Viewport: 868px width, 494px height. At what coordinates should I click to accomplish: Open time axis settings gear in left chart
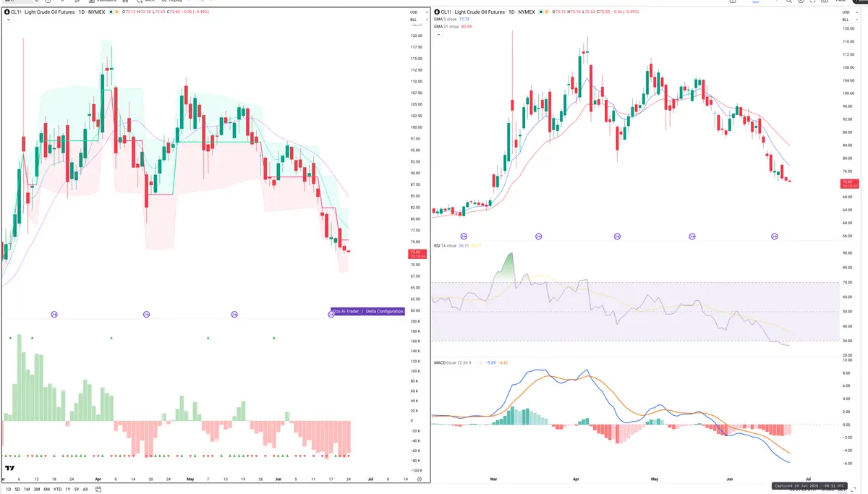pyautogui.click(x=420, y=479)
